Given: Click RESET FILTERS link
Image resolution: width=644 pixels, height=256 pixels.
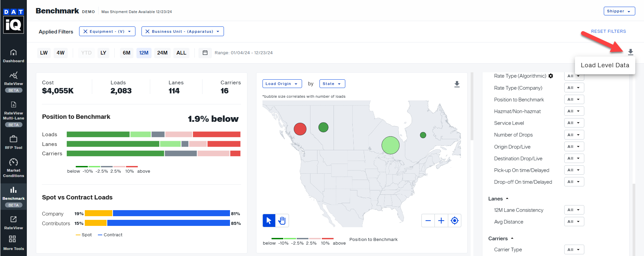Looking at the screenshot, I should click(x=608, y=31).
